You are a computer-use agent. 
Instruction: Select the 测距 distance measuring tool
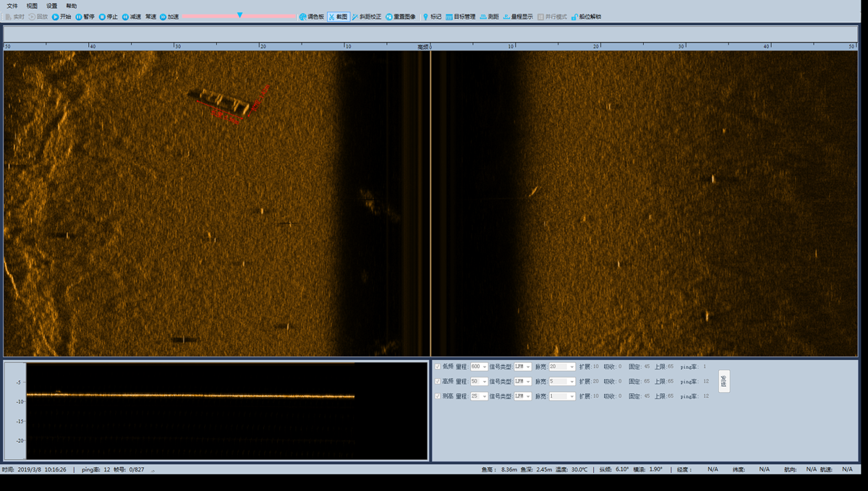[x=489, y=17]
